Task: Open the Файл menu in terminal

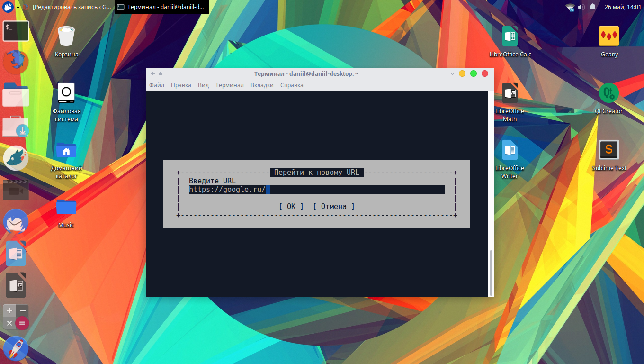Action: (157, 85)
